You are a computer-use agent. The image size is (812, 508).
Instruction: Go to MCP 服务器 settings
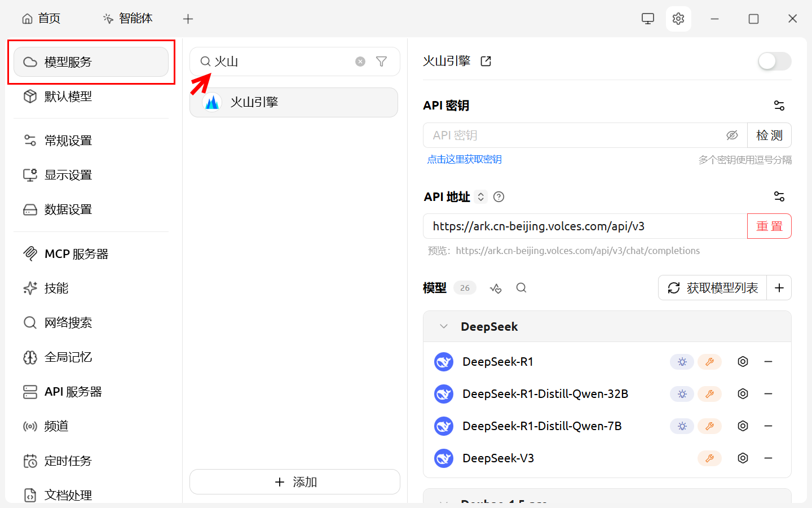(x=76, y=254)
